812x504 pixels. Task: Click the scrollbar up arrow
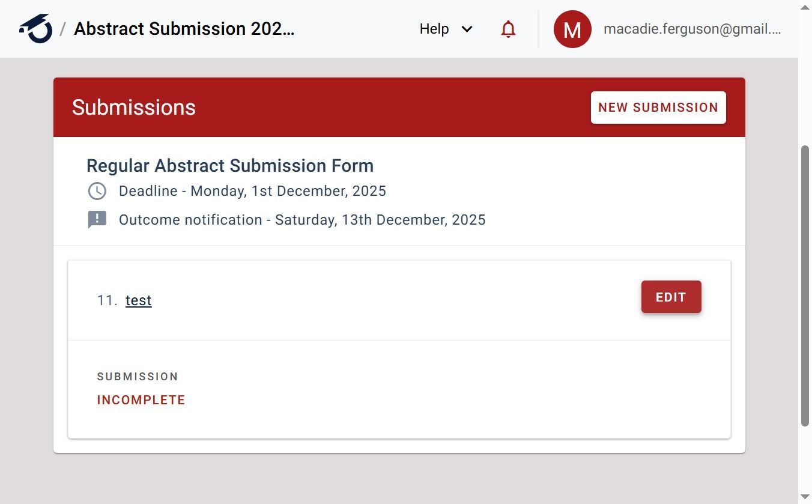pos(805,7)
